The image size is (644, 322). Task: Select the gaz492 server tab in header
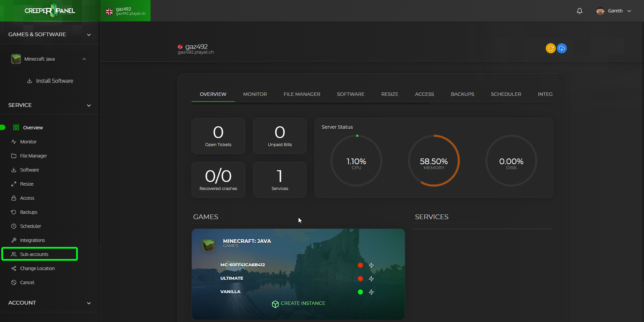(x=125, y=11)
